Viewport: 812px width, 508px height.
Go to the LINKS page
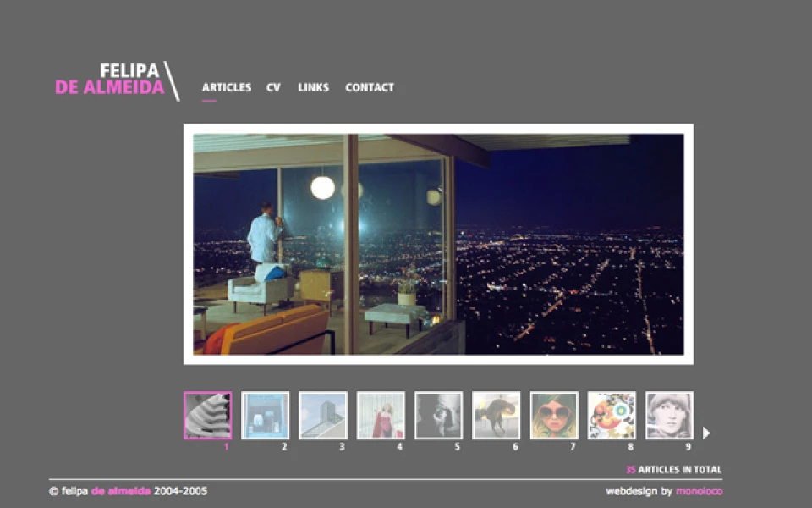(x=313, y=87)
